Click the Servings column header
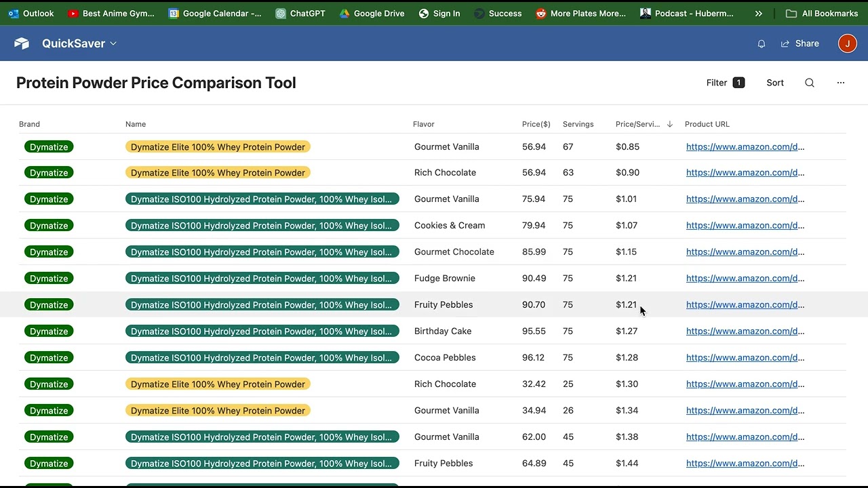The width and height of the screenshot is (868, 488). point(578,124)
